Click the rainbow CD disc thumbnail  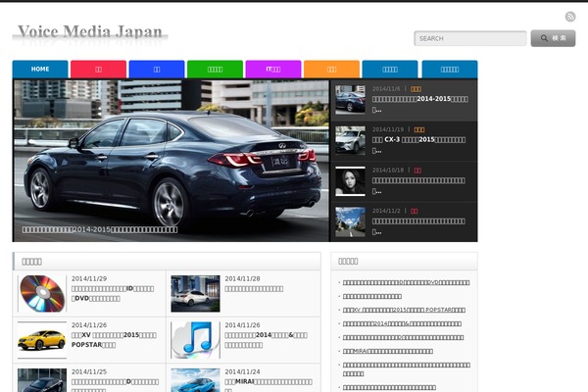click(42, 294)
